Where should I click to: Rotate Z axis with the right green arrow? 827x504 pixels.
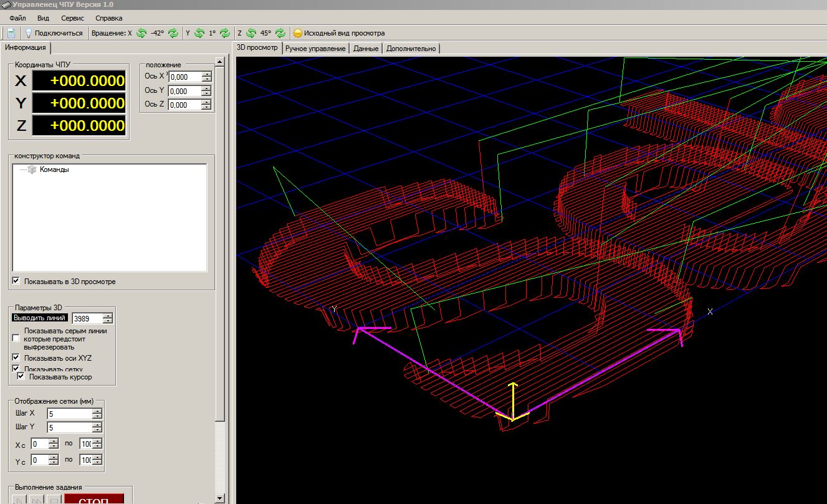tap(280, 33)
